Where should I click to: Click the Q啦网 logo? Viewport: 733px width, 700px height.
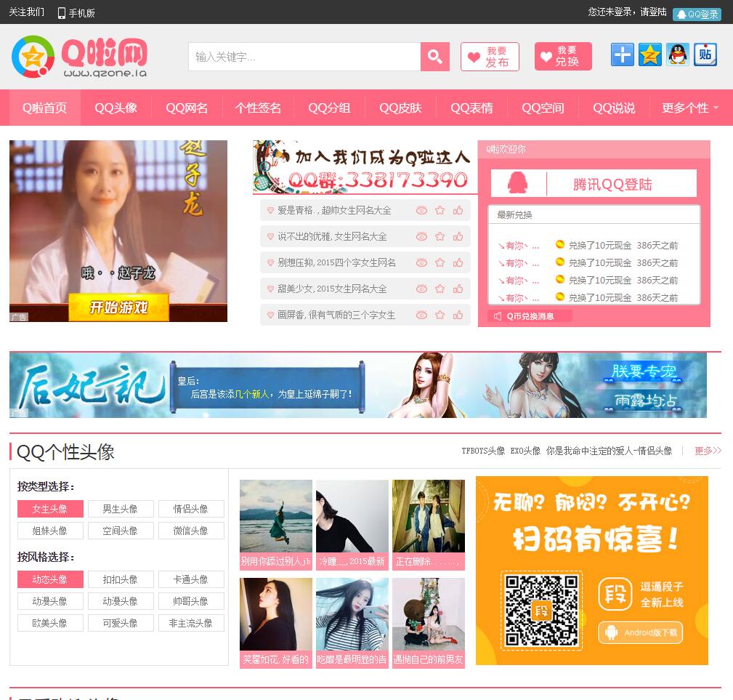point(79,57)
